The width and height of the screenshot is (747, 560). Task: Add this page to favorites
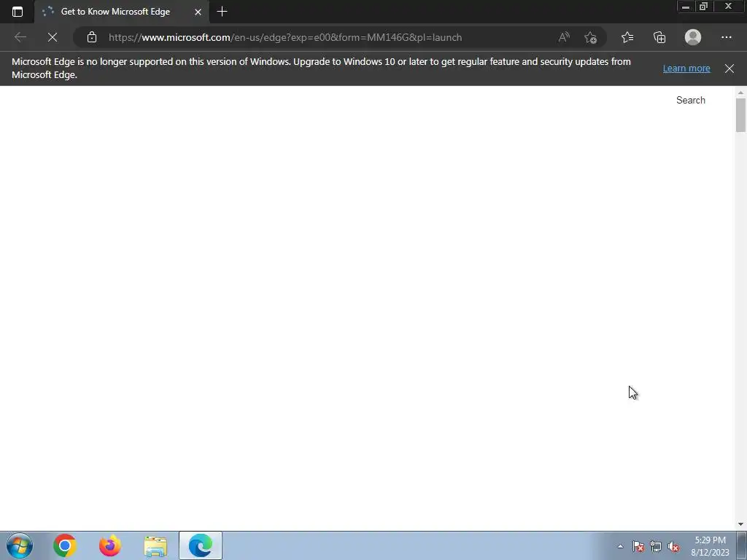pyautogui.click(x=591, y=37)
